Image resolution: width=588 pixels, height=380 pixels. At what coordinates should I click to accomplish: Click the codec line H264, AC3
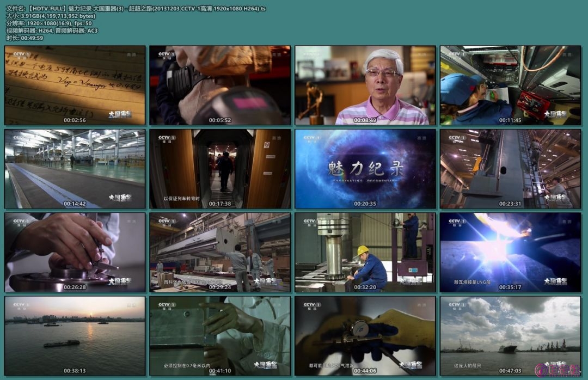[52, 31]
